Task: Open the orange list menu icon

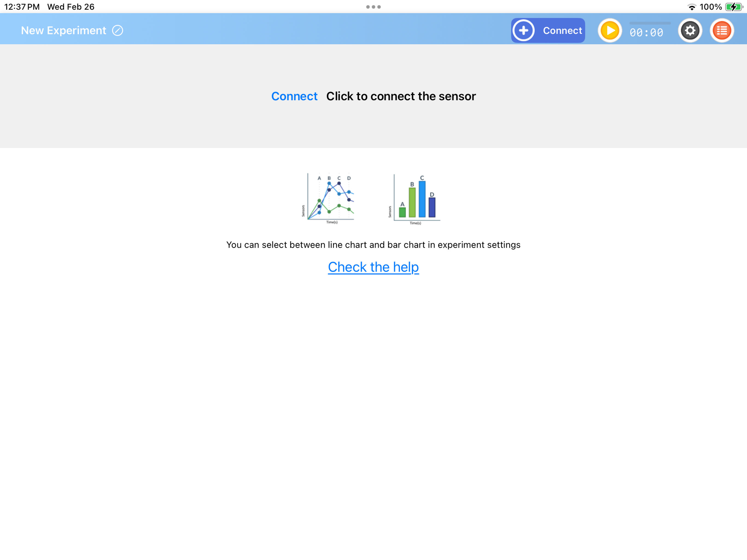Action: coord(722,30)
